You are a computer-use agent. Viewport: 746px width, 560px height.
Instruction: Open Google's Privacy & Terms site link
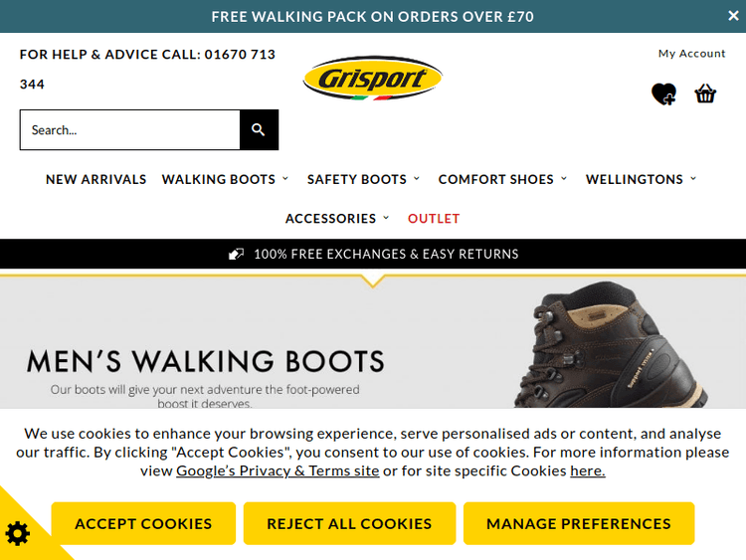point(278,470)
